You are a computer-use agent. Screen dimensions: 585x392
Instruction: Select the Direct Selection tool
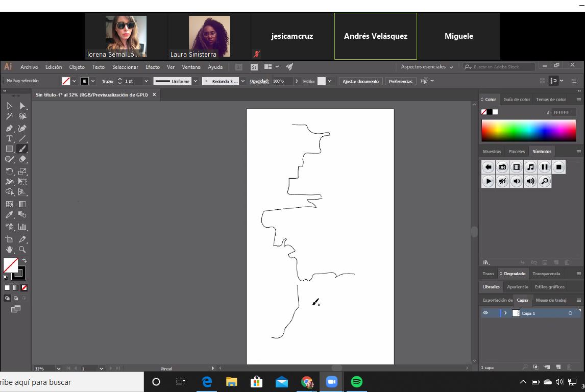click(x=22, y=106)
